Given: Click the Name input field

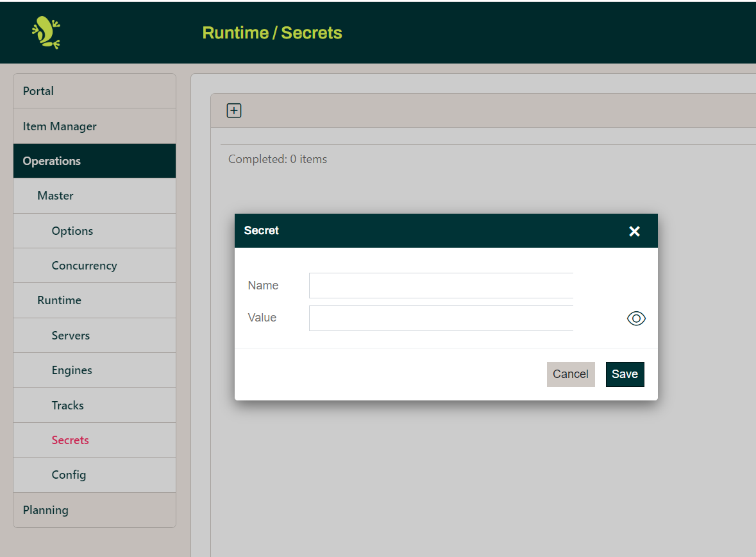Looking at the screenshot, I should [441, 286].
